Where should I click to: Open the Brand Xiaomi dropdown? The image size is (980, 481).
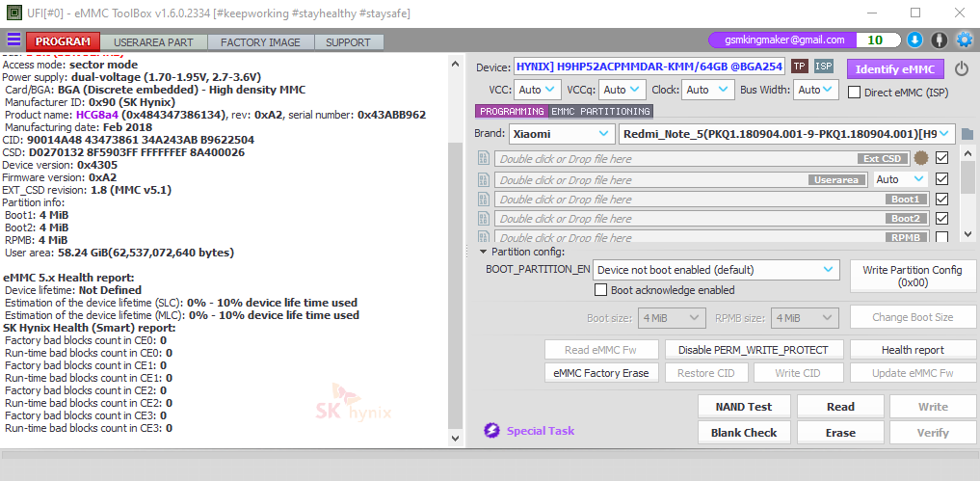click(x=562, y=134)
